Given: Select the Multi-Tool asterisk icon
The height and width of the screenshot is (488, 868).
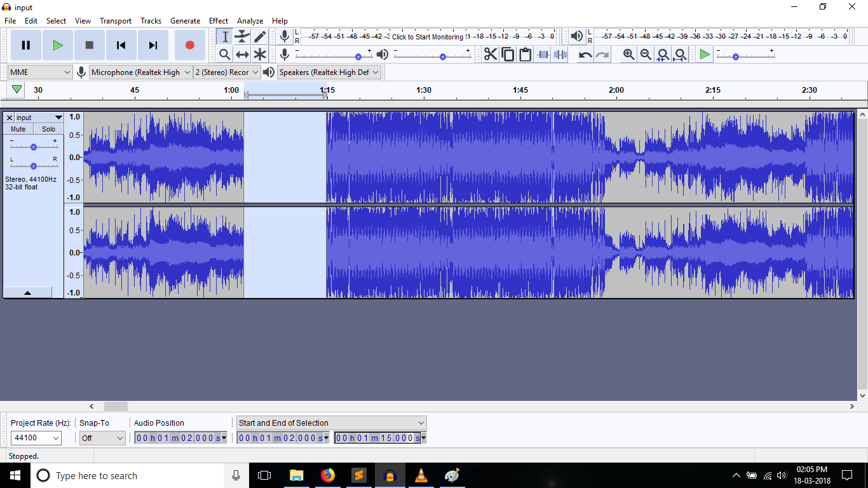Looking at the screenshot, I should tap(260, 55).
